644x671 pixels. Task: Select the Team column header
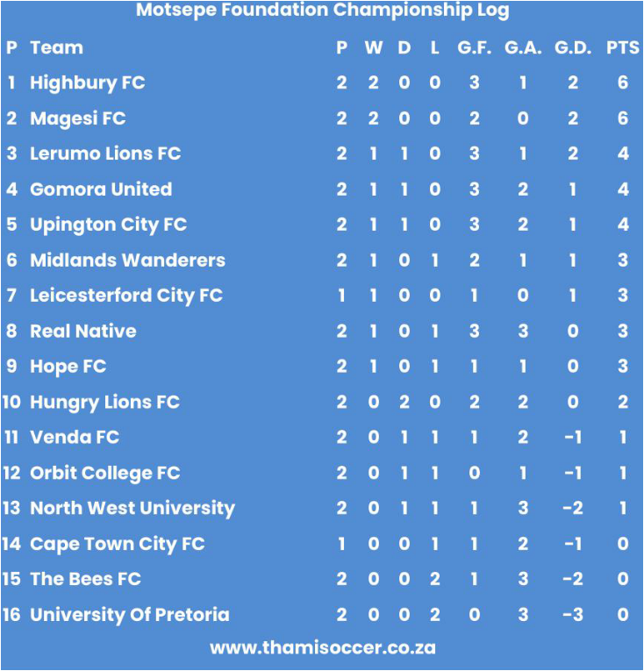point(56,47)
